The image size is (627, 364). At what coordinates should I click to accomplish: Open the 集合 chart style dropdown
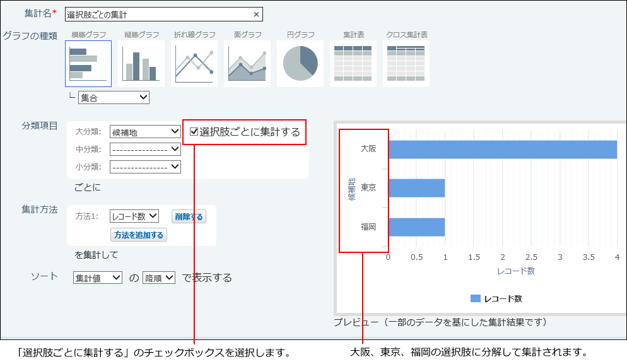(x=114, y=98)
